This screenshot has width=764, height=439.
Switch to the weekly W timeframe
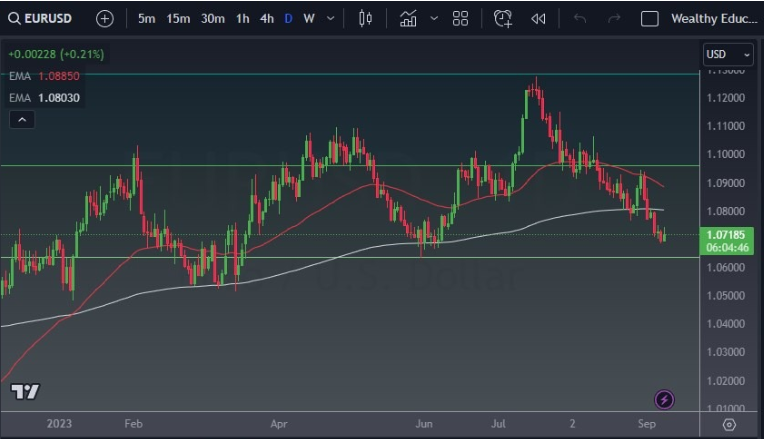click(309, 18)
